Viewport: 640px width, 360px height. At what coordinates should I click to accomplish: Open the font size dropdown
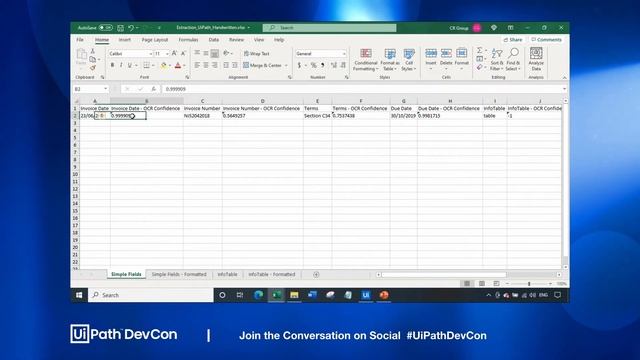coord(167,54)
